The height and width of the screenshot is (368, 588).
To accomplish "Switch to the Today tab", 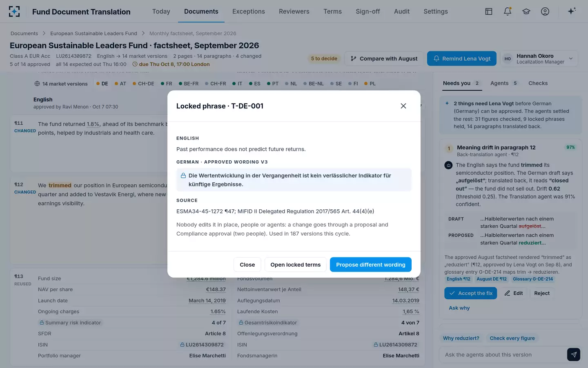I will (161, 11).
